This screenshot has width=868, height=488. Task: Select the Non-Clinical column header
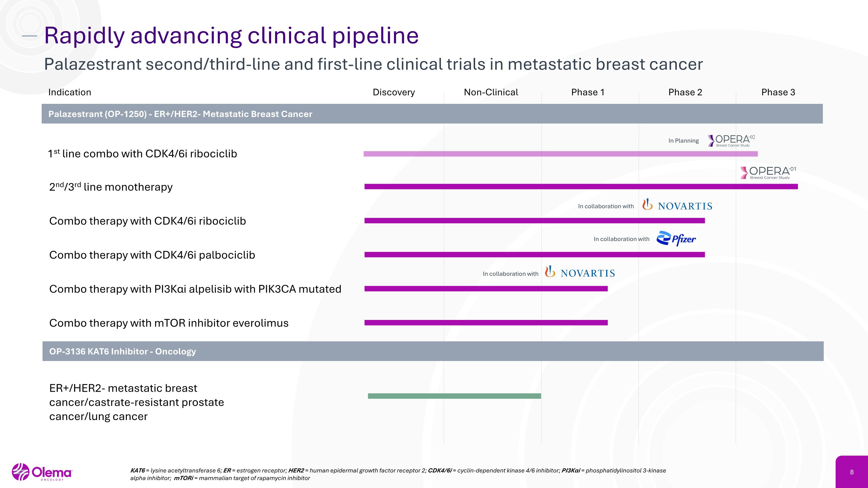click(x=491, y=92)
